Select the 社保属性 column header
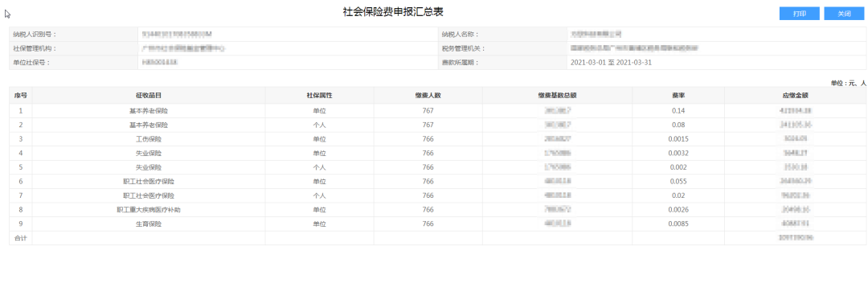Screen dimensions: 868x300 319,95
